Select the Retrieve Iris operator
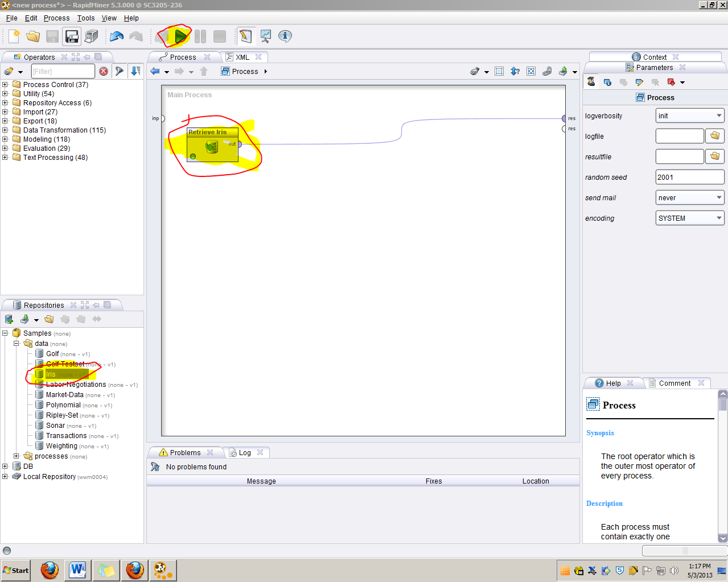 [x=212, y=145]
